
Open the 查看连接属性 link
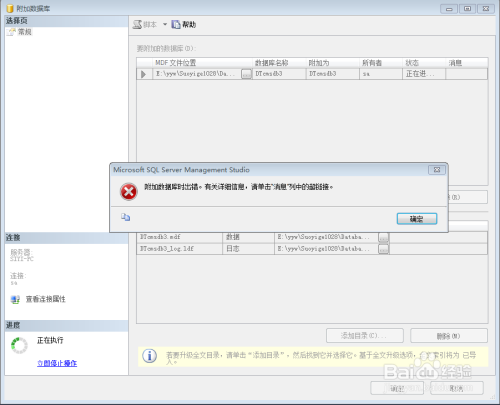click(46, 299)
